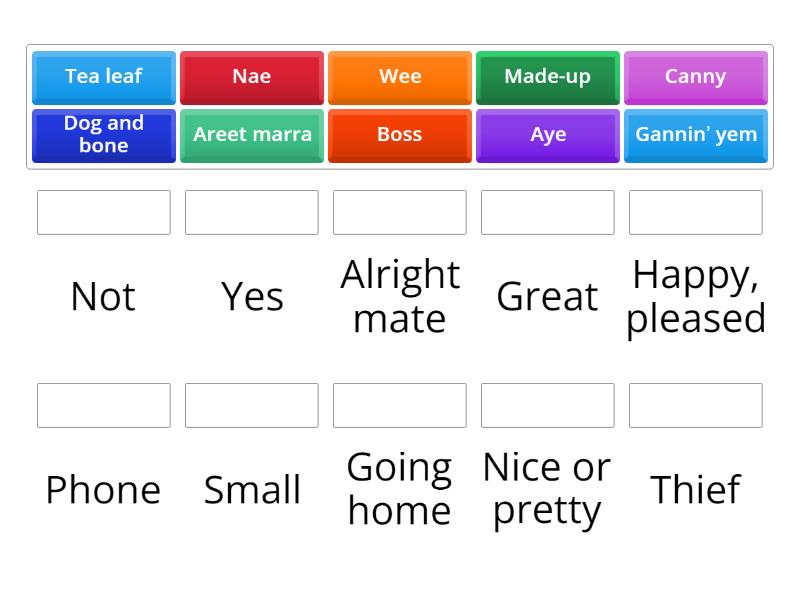
Task: Choose the 'Aye' tile
Action: [x=548, y=135]
